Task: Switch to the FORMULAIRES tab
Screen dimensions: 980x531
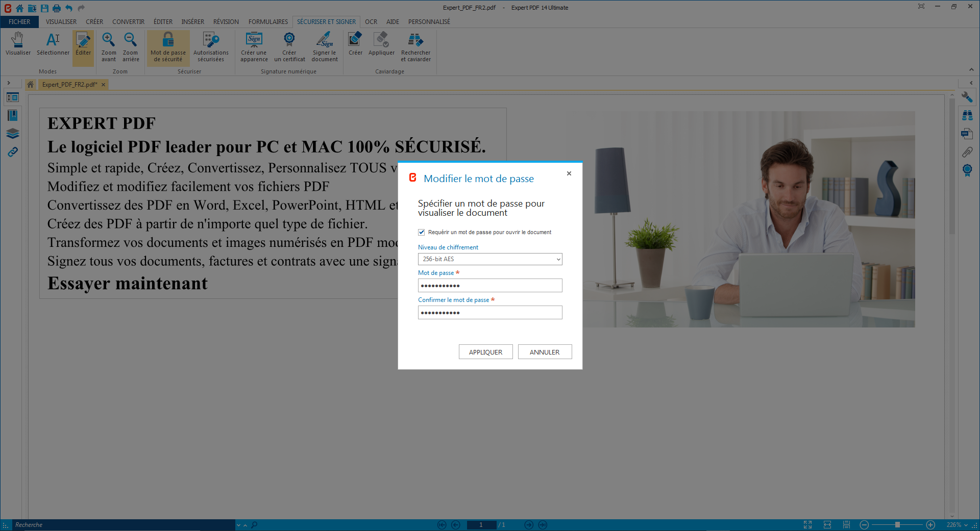Action: coord(268,22)
